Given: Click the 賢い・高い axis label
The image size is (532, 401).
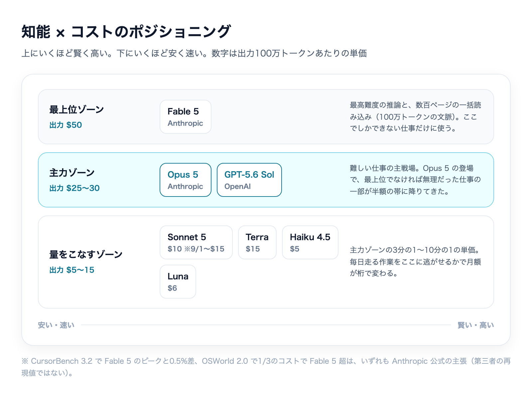Looking at the screenshot, I should (476, 325).
